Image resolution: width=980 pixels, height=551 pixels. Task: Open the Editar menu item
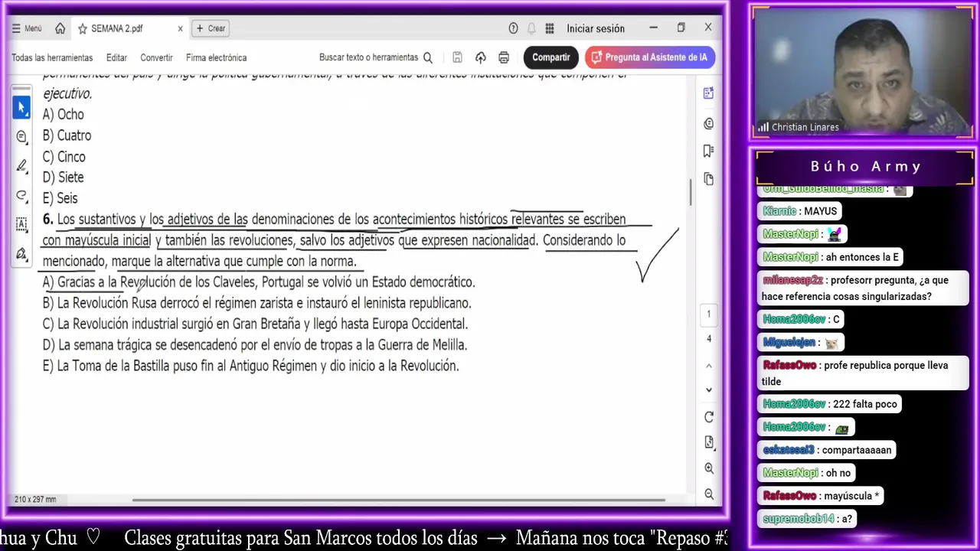click(116, 57)
